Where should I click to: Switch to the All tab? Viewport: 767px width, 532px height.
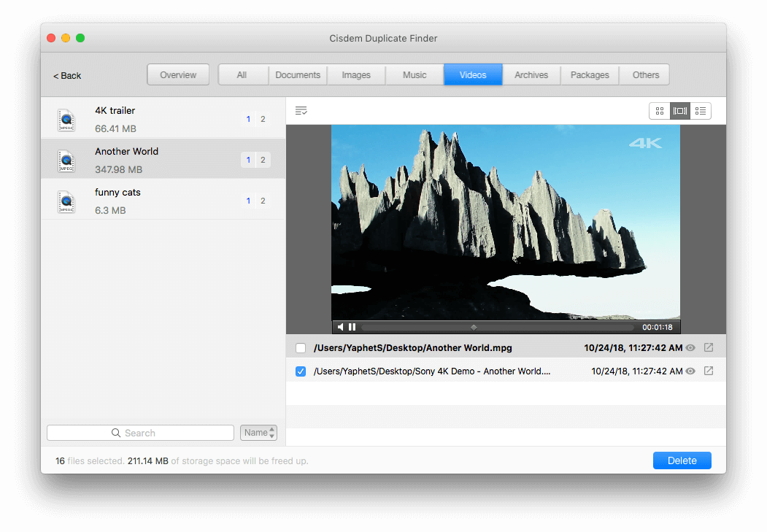pos(243,75)
